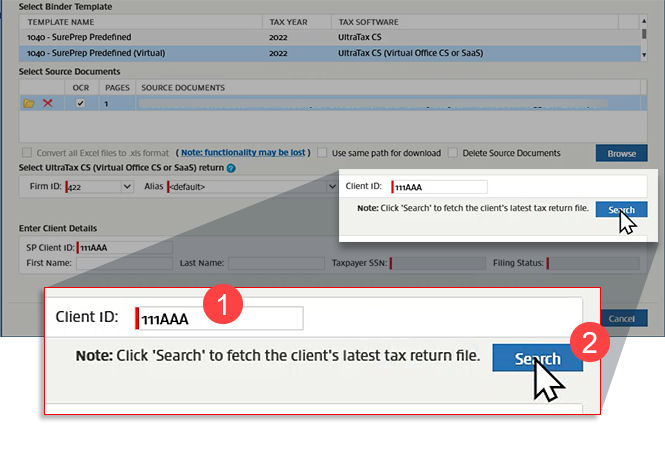Click the Taxpayer SSN input field

(438, 263)
